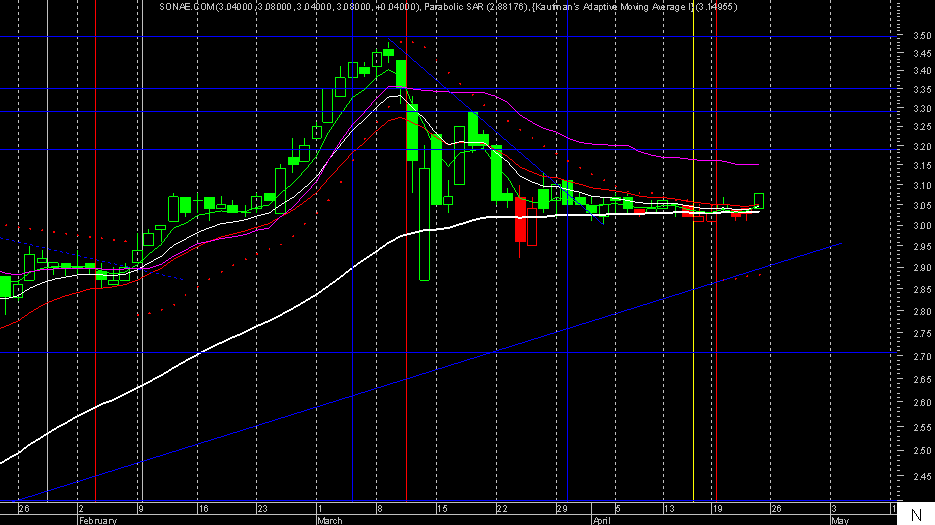
Task: Select the February month label
Action: (x=98, y=520)
